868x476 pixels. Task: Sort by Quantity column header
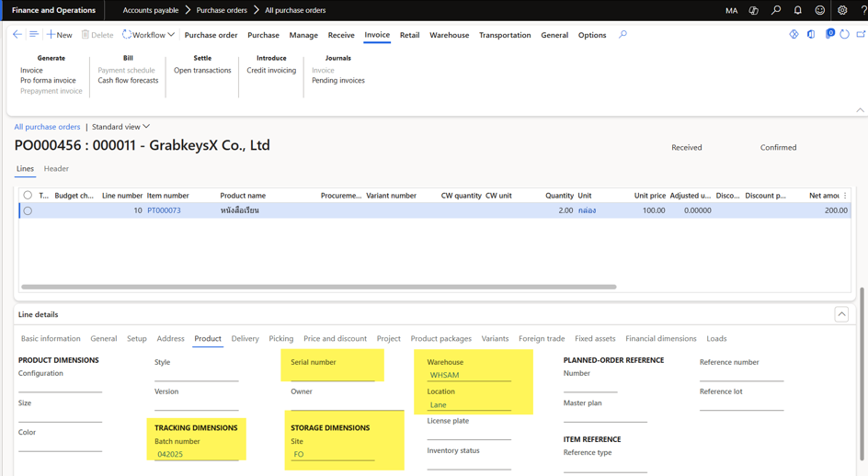[559, 196]
